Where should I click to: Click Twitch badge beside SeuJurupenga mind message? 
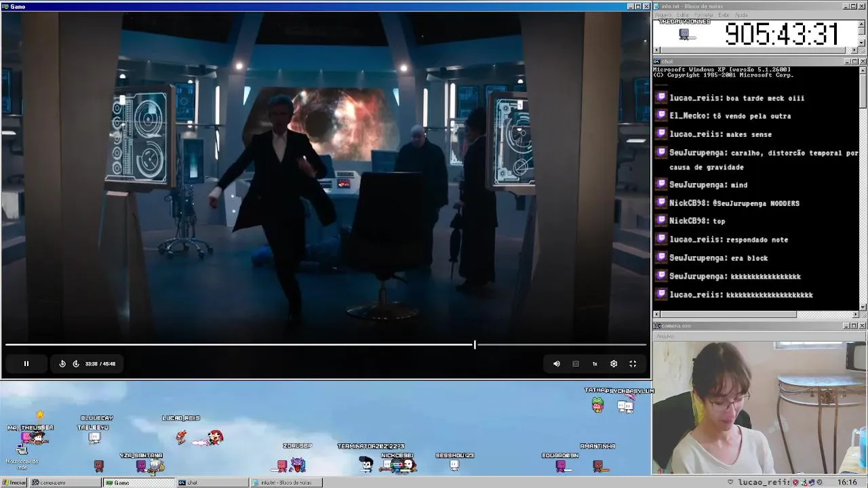(662, 184)
